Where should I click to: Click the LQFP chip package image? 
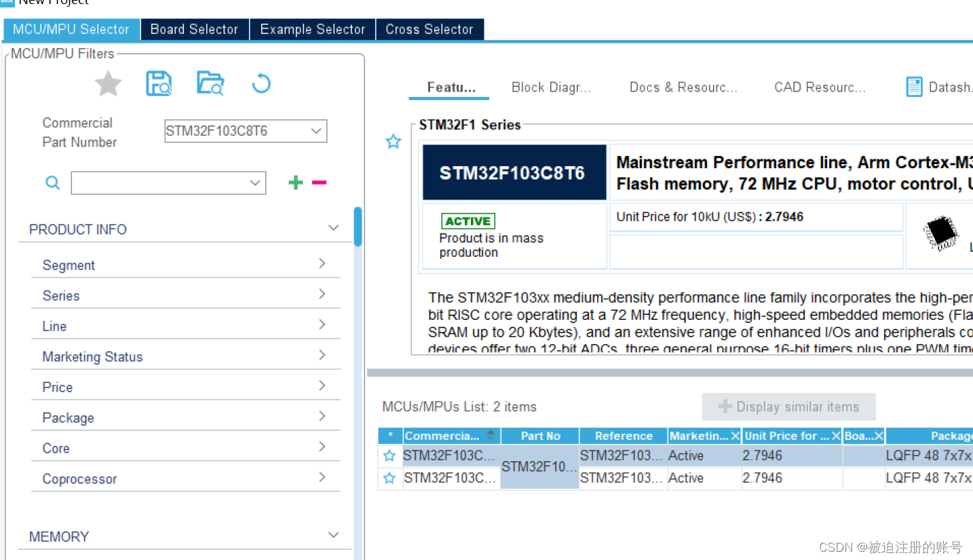(940, 233)
